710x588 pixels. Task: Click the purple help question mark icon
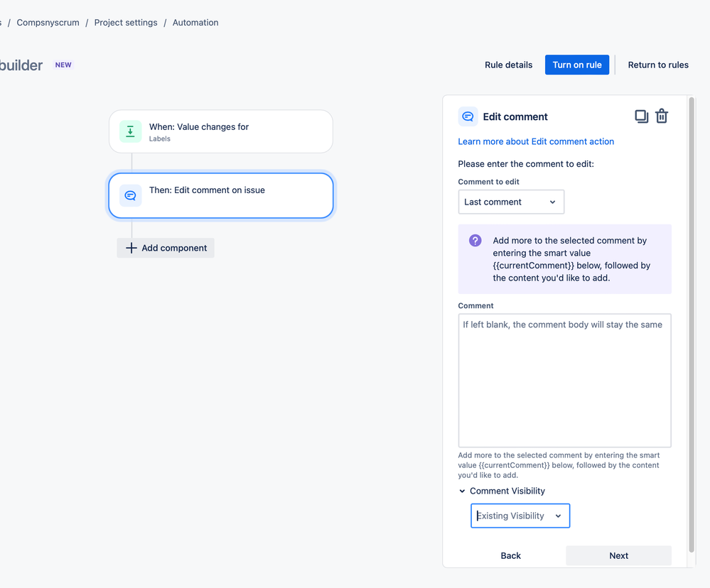click(x=475, y=240)
